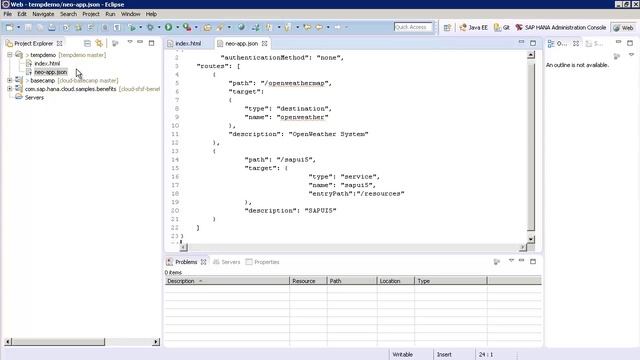Click the globe web browser toolbar icon
Viewport: 640px width, 360px height.
coord(242,27)
